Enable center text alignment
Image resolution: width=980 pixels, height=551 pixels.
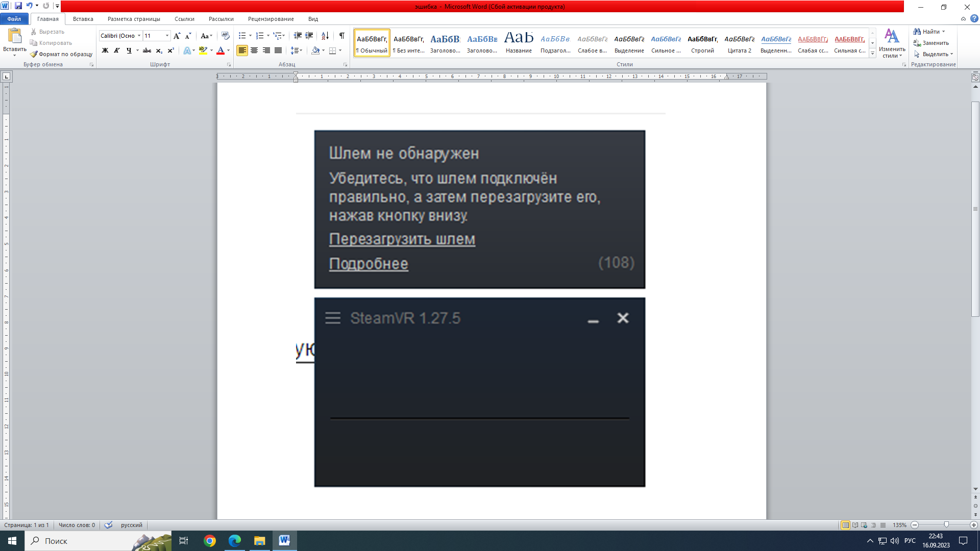254,51
